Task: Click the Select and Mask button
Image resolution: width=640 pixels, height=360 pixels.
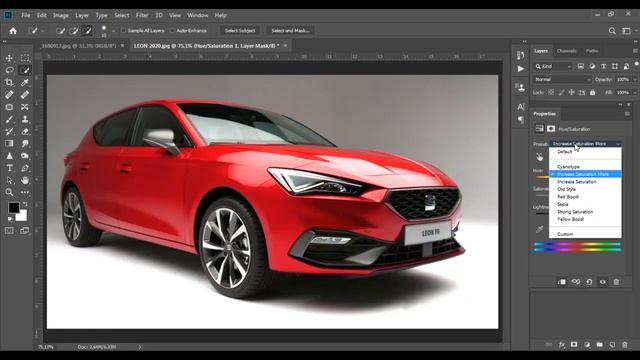Action: coord(291,31)
